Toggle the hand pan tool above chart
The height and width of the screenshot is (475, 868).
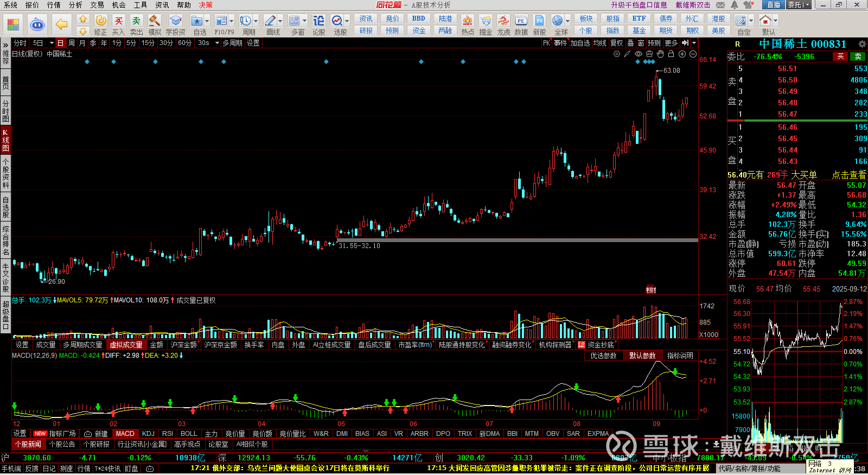pos(660,54)
